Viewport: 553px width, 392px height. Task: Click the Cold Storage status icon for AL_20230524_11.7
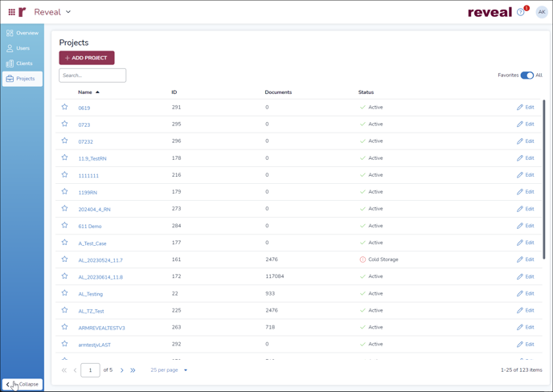tap(363, 260)
